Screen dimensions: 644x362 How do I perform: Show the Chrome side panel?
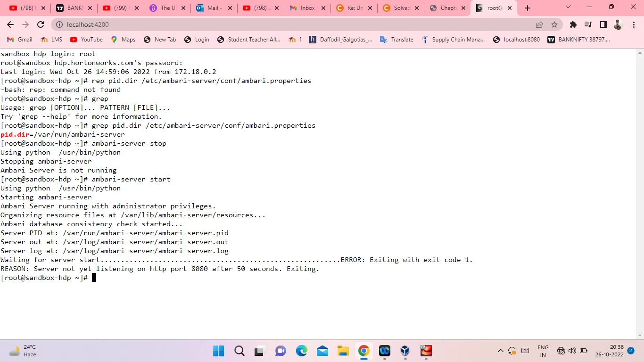[603, 25]
